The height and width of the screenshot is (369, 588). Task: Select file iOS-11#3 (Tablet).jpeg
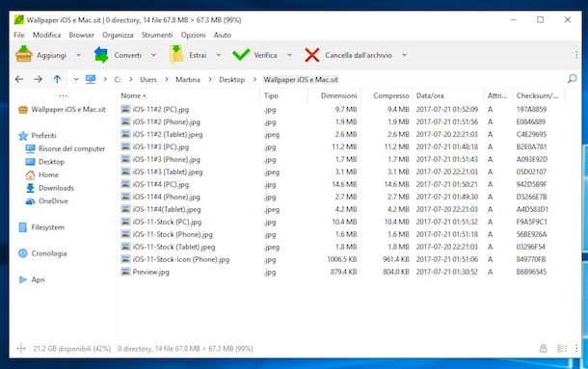click(x=168, y=172)
